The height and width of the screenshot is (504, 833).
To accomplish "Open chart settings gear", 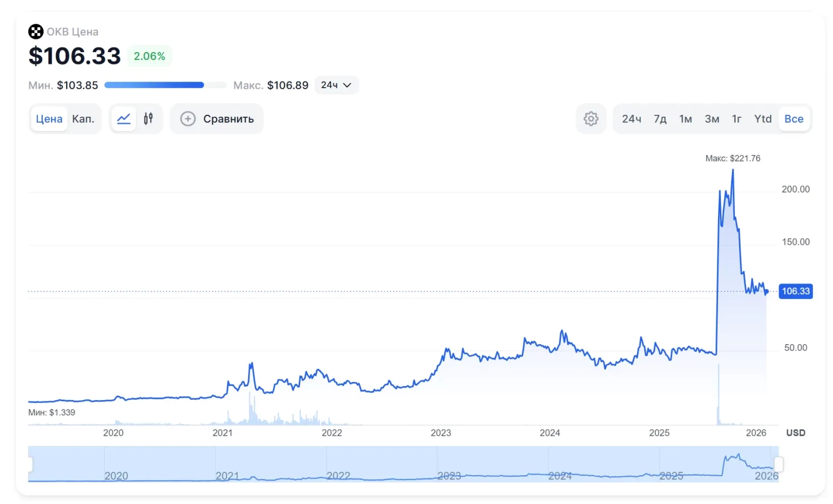I will point(591,119).
